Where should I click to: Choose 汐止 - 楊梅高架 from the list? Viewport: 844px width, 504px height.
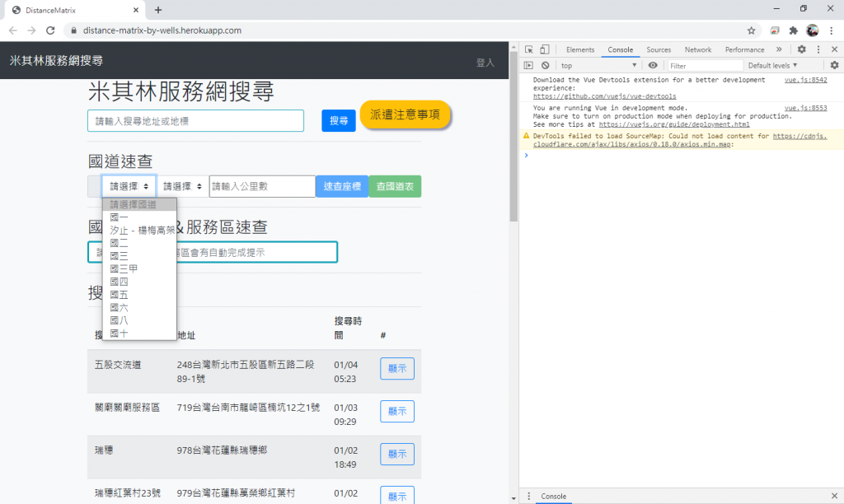[x=139, y=231]
